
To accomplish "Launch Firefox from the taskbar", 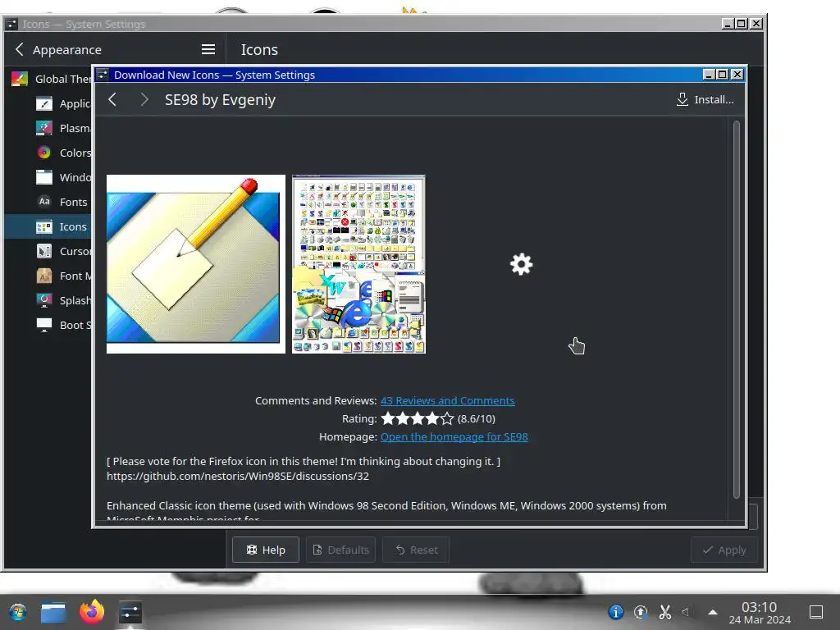I will coord(92,612).
